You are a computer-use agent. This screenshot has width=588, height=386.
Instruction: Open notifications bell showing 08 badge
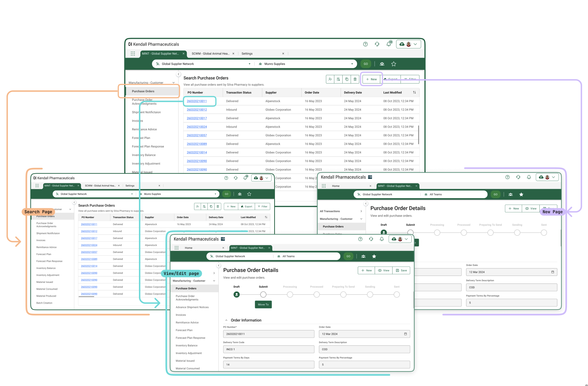pos(389,44)
